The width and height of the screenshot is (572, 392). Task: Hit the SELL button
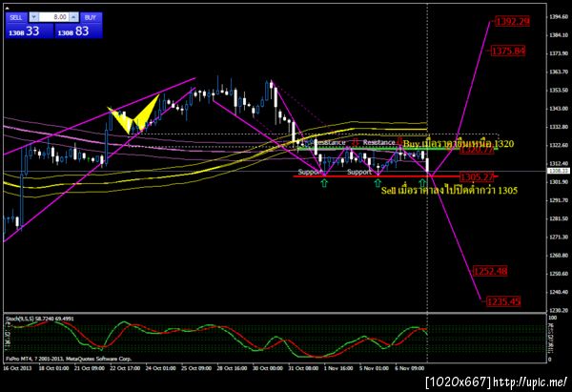(16, 17)
